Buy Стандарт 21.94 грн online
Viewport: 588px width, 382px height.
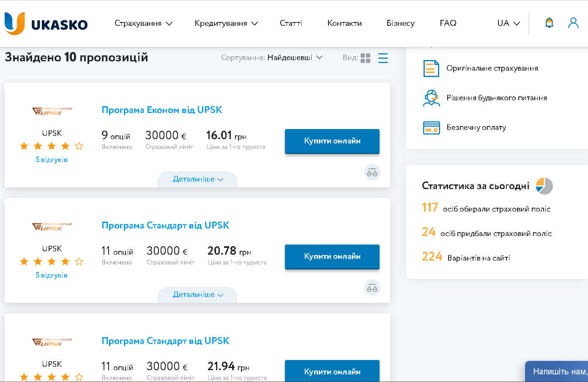coord(332,371)
